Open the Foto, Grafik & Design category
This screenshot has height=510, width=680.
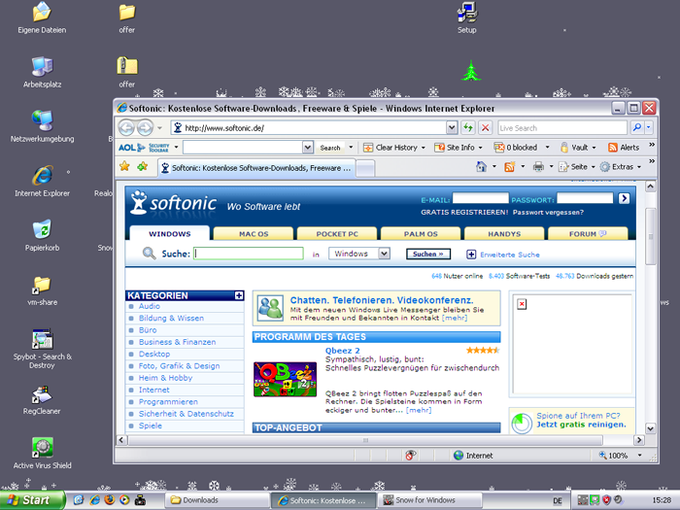click(179, 366)
